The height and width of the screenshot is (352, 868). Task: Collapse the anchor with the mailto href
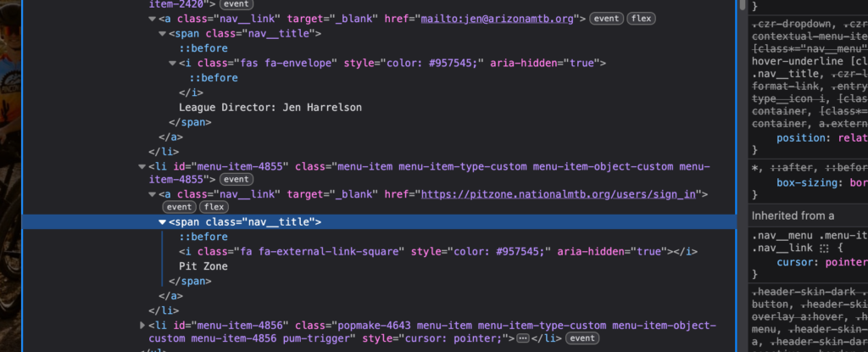153,19
